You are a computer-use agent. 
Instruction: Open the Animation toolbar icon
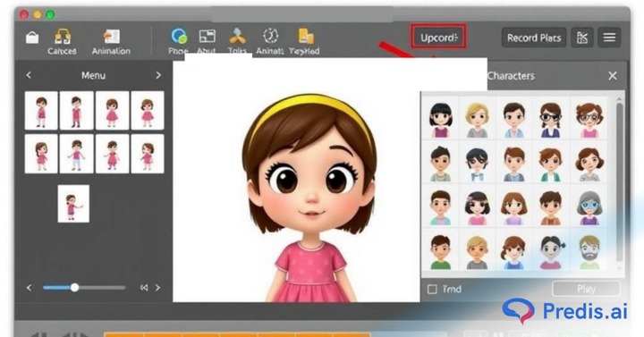pyautogui.click(x=111, y=41)
